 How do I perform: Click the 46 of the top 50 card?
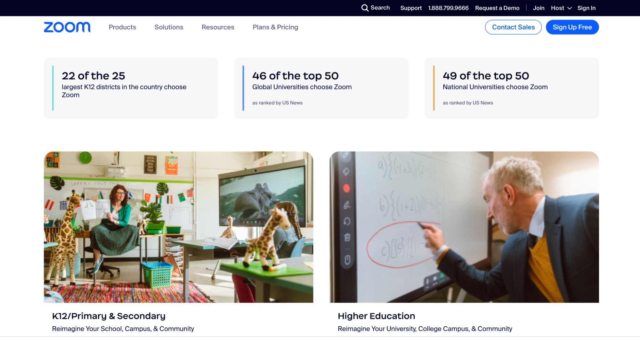(321, 88)
